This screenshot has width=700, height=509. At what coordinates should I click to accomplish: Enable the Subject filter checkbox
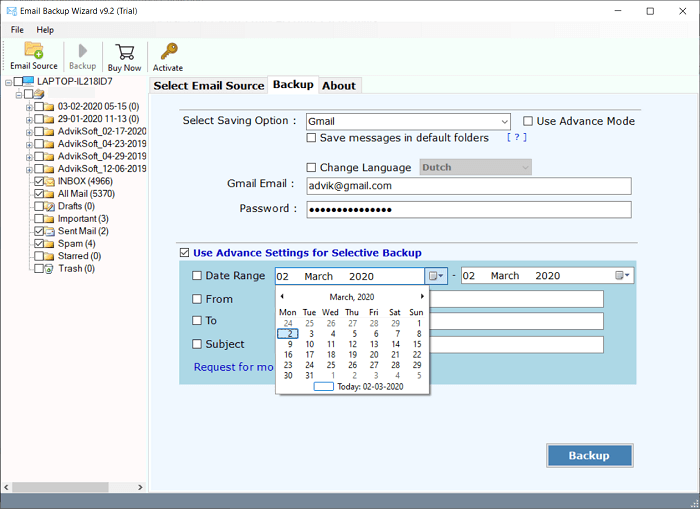197,344
